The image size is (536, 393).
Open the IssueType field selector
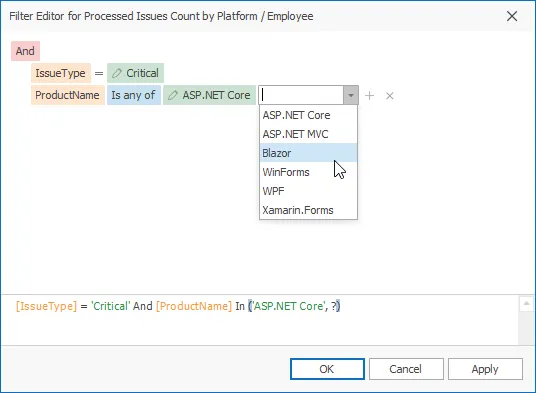tap(61, 73)
